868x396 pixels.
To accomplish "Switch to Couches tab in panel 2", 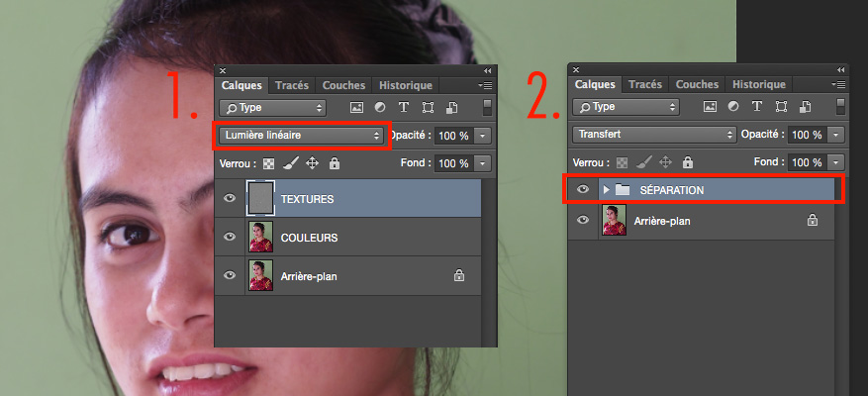I will [x=697, y=84].
